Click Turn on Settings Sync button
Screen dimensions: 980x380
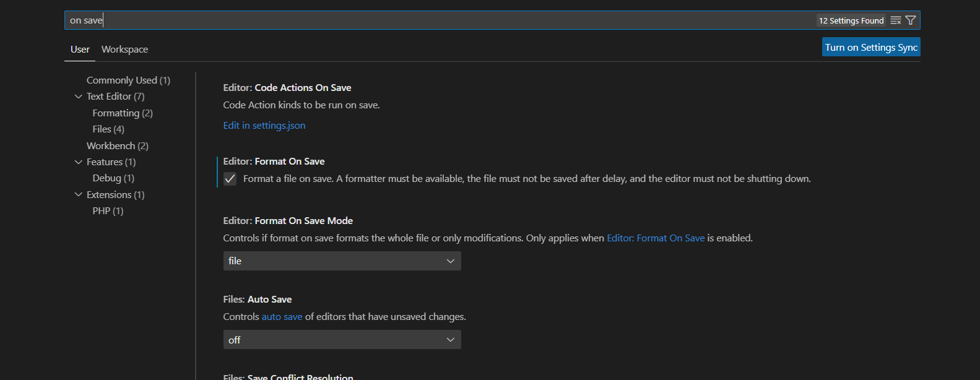point(870,48)
